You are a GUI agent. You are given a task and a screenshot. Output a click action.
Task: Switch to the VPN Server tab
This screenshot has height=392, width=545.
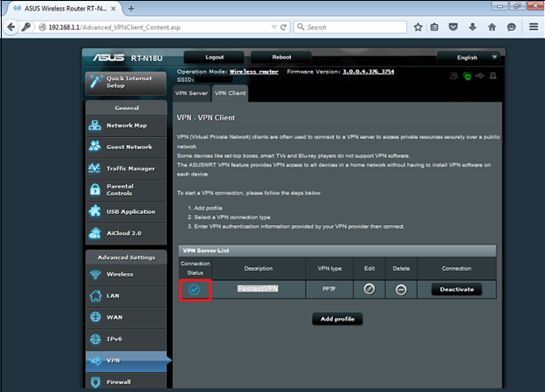tap(191, 93)
